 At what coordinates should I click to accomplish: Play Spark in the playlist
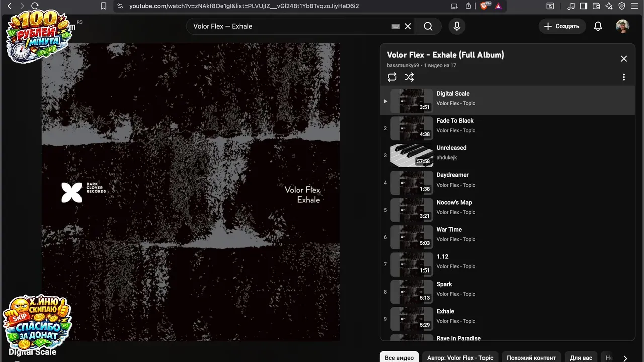click(x=508, y=291)
